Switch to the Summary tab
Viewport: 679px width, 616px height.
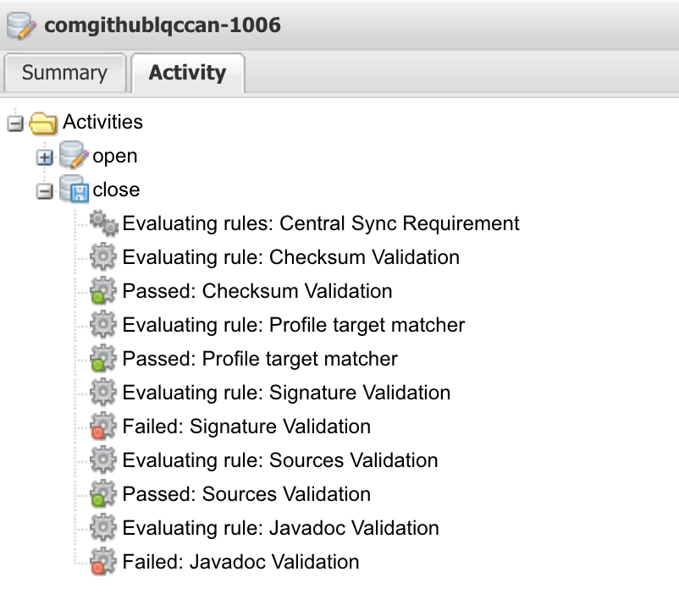[64, 73]
